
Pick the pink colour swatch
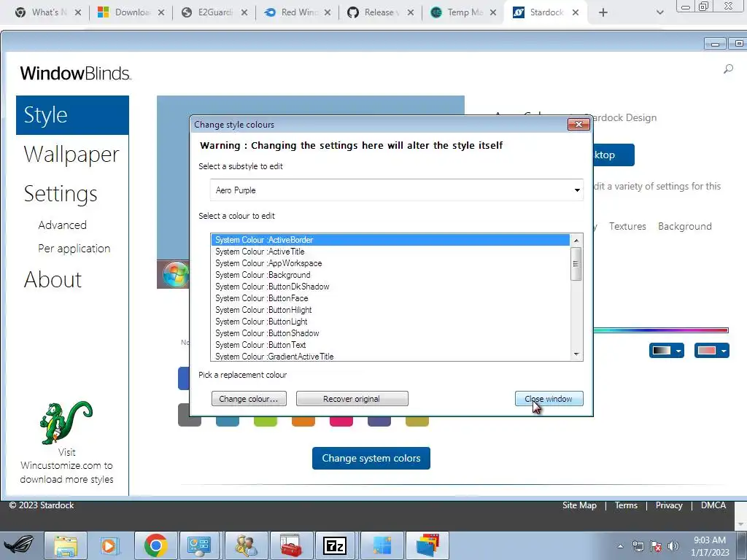341,421
